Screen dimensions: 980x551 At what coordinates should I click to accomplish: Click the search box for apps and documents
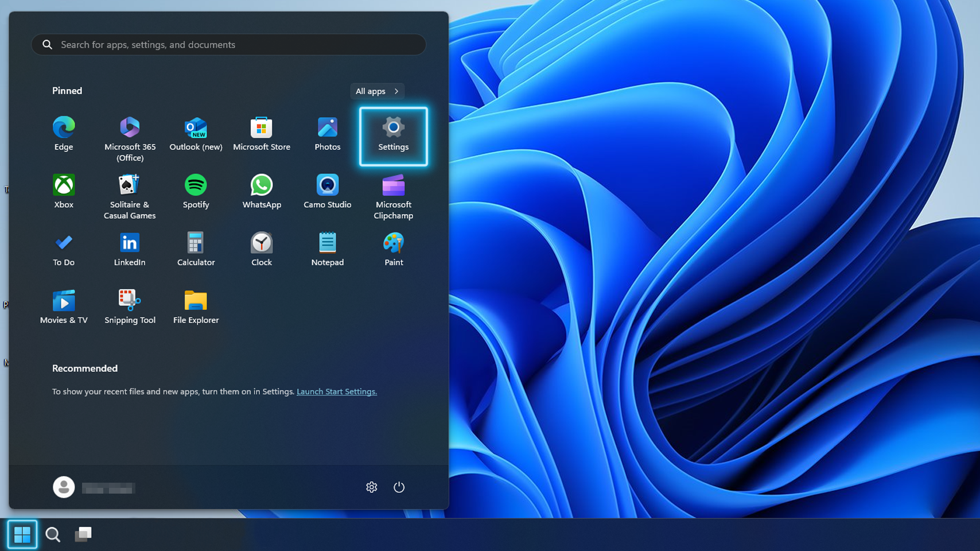(228, 45)
